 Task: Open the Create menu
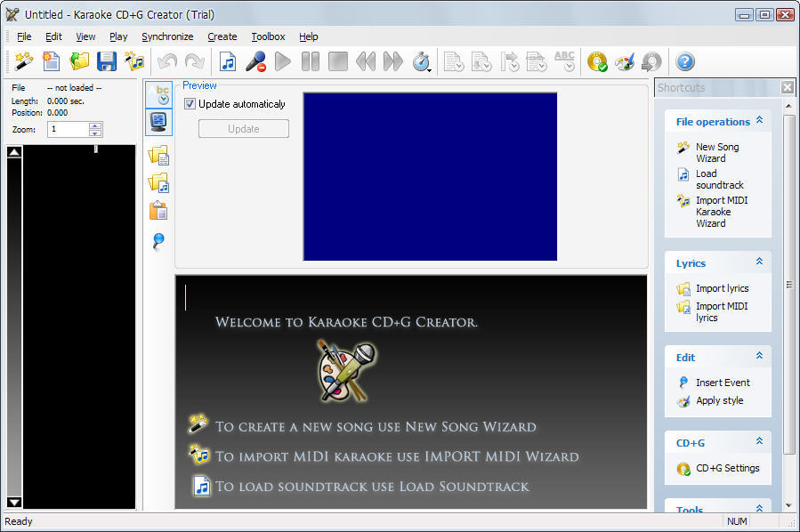pos(222,36)
